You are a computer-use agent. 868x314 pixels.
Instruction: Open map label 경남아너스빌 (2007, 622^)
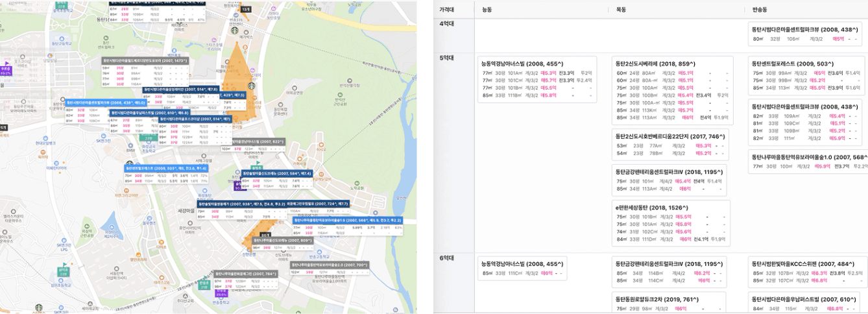point(258,141)
